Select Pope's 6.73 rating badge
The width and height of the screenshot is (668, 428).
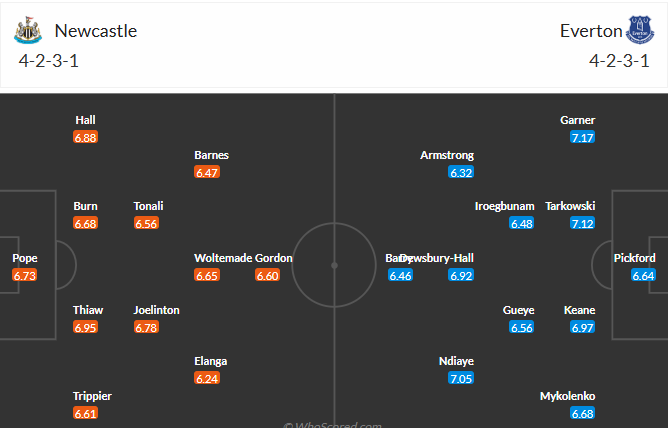tap(25, 275)
